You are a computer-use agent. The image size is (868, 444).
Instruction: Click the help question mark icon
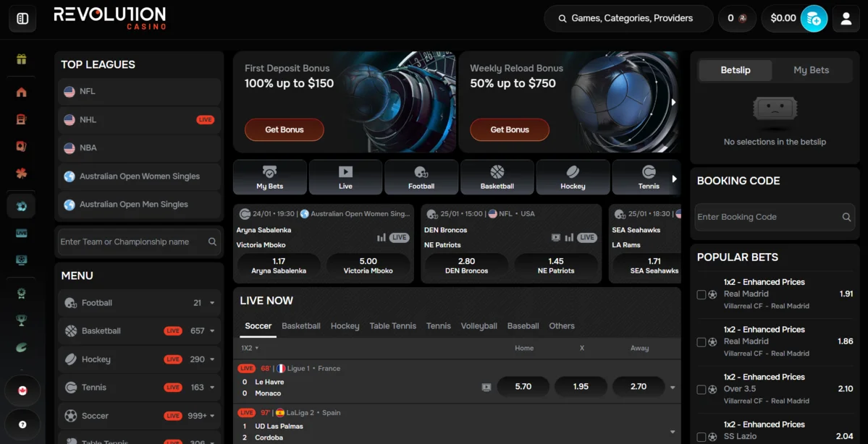22,424
